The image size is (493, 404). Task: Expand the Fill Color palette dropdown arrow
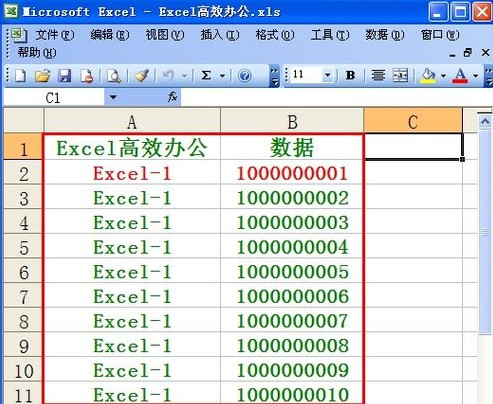(x=443, y=76)
